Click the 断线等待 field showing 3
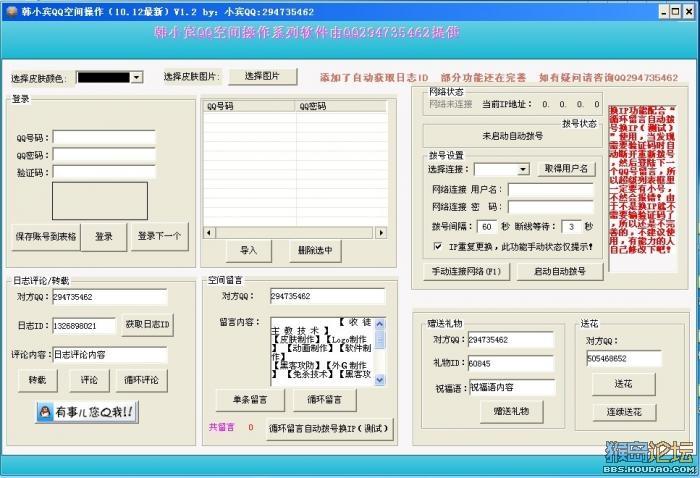700x478 pixels. tap(571, 227)
